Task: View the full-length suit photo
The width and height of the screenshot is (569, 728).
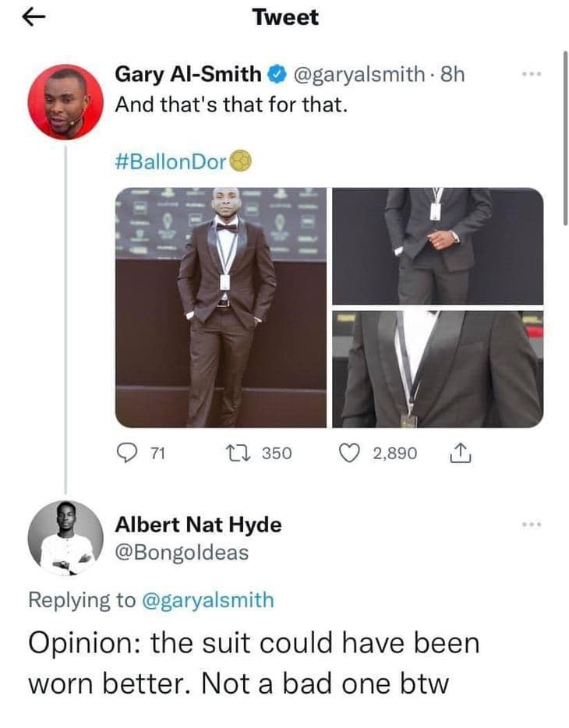Action: [221, 307]
